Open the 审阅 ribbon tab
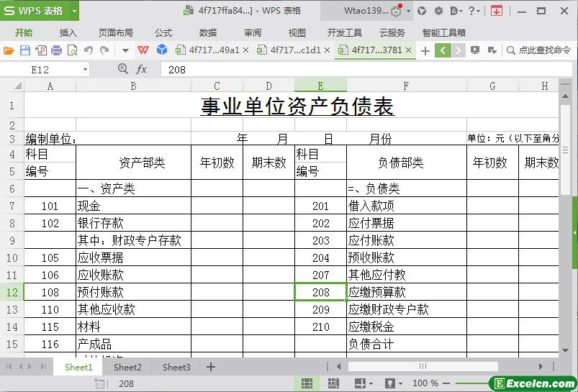The image size is (578, 392). coord(253,32)
